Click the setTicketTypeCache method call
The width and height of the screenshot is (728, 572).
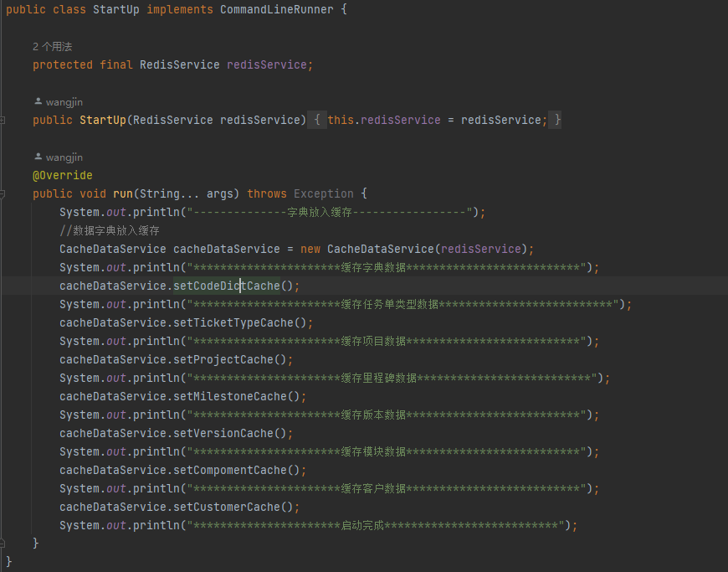233,323
